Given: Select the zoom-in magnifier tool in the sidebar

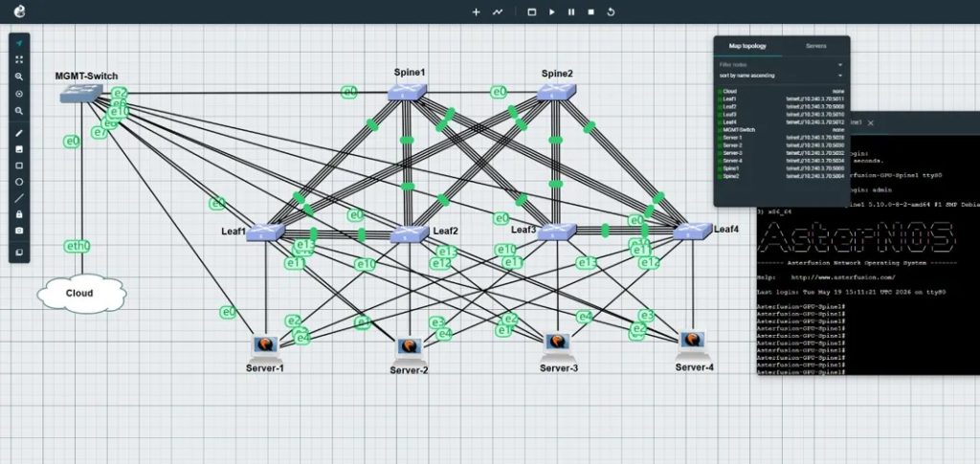Looking at the screenshot, I should (x=19, y=77).
